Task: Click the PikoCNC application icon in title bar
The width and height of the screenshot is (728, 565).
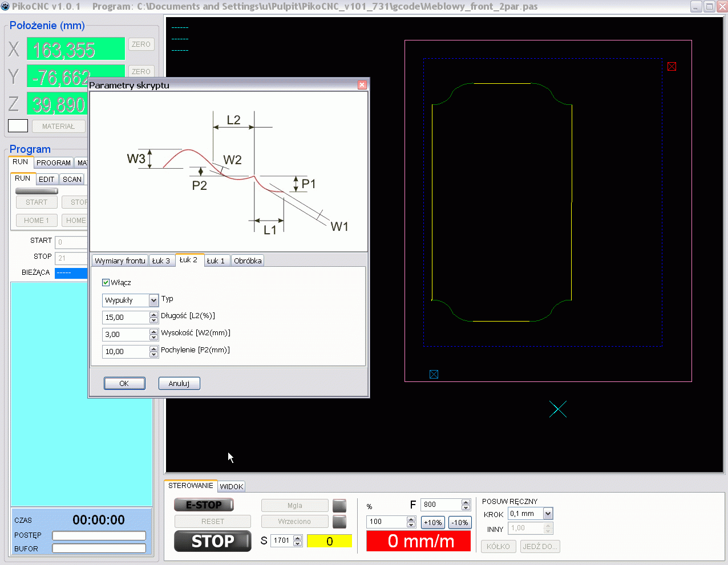Action: [x=5, y=6]
